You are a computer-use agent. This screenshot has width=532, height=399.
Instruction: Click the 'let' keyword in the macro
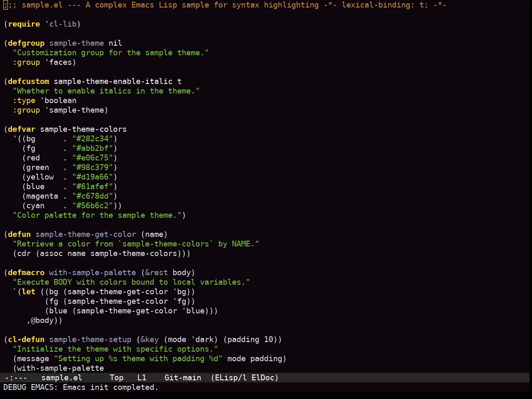[x=29, y=292]
